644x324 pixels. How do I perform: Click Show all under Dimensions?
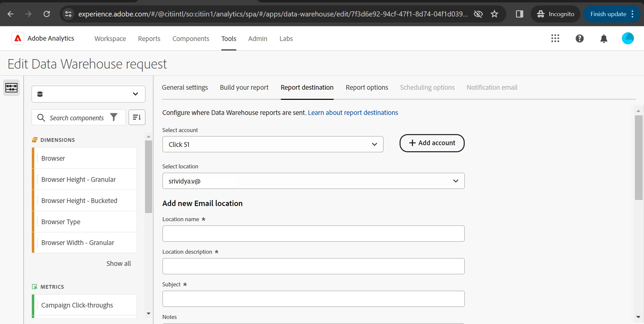[x=119, y=264]
